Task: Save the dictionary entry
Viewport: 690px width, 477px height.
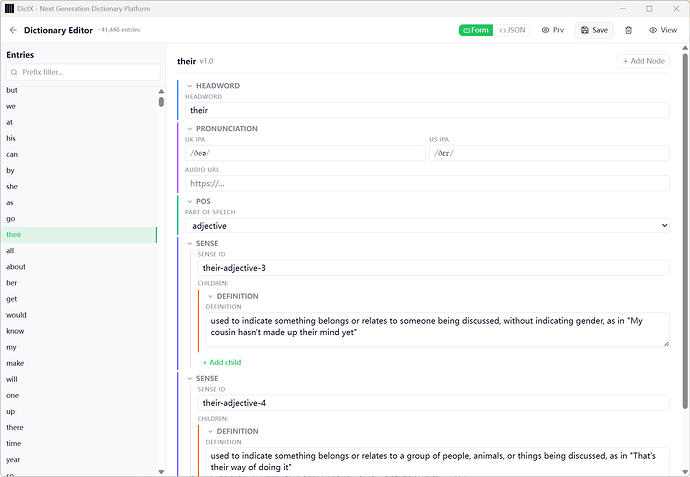Action: click(594, 30)
